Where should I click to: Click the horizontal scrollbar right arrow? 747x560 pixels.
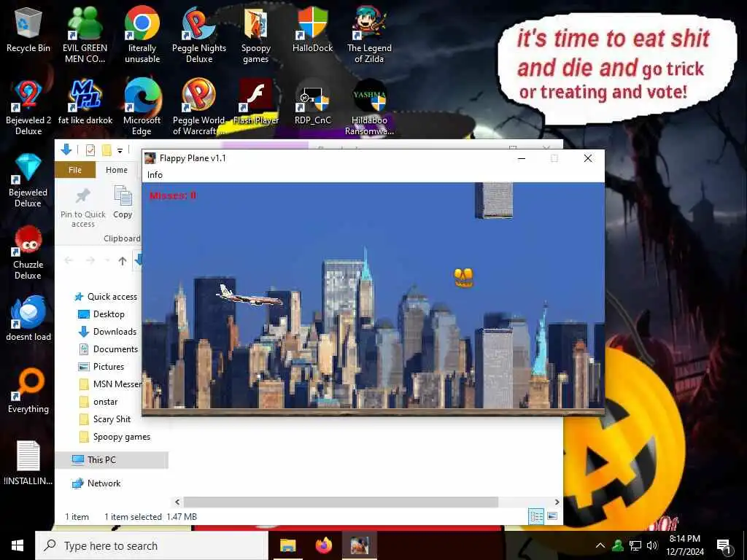[557, 502]
